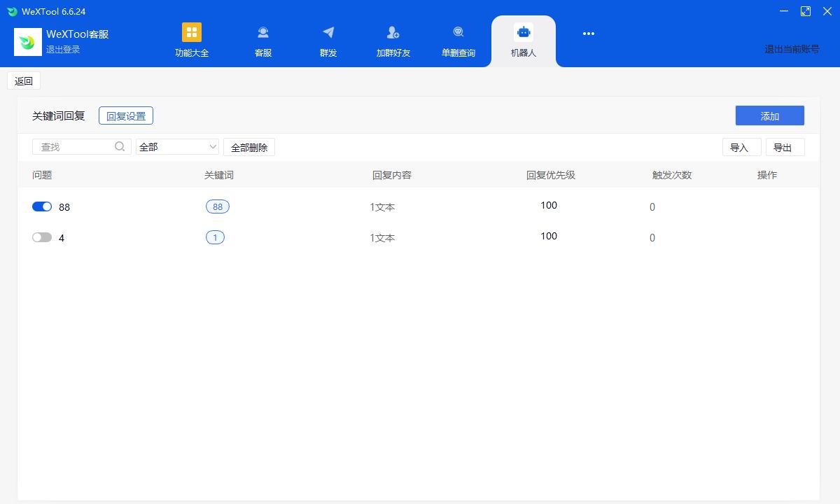This screenshot has width=840, height=504.
Task: Open the 客服 customer service icon
Action: pos(263,32)
